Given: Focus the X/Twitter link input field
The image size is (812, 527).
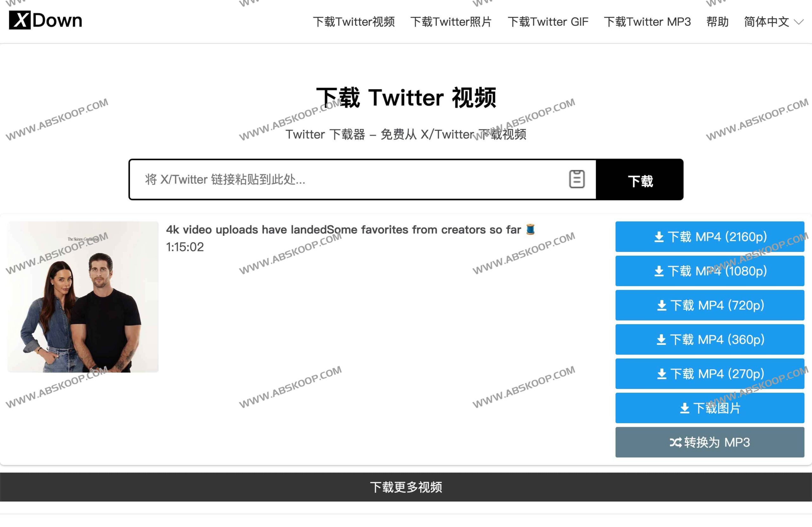Looking at the screenshot, I should [x=363, y=180].
